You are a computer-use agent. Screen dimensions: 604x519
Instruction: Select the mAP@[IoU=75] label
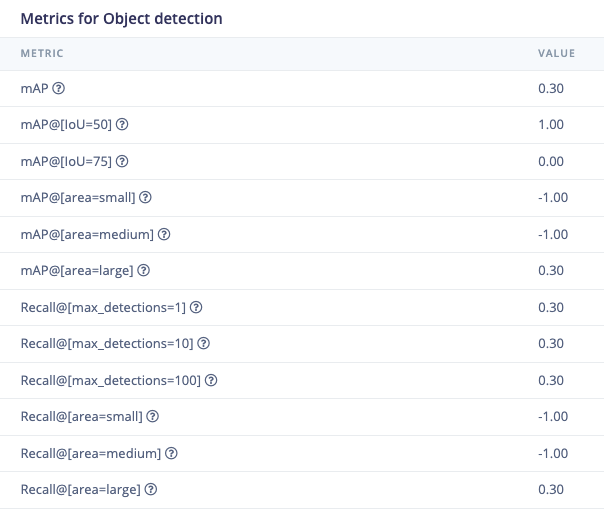pos(66,161)
